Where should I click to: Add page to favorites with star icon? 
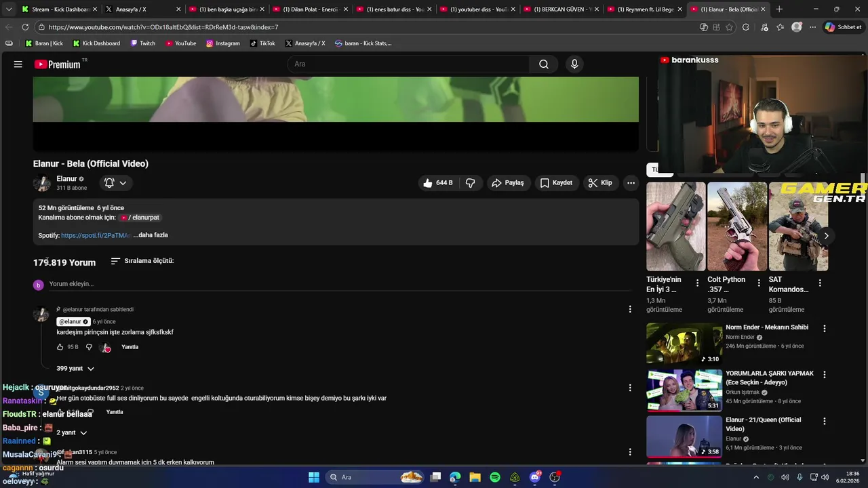pyautogui.click(x=730, y=27)
